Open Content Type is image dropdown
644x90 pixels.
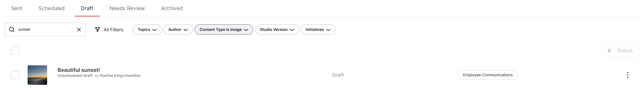tap(224, 30)
